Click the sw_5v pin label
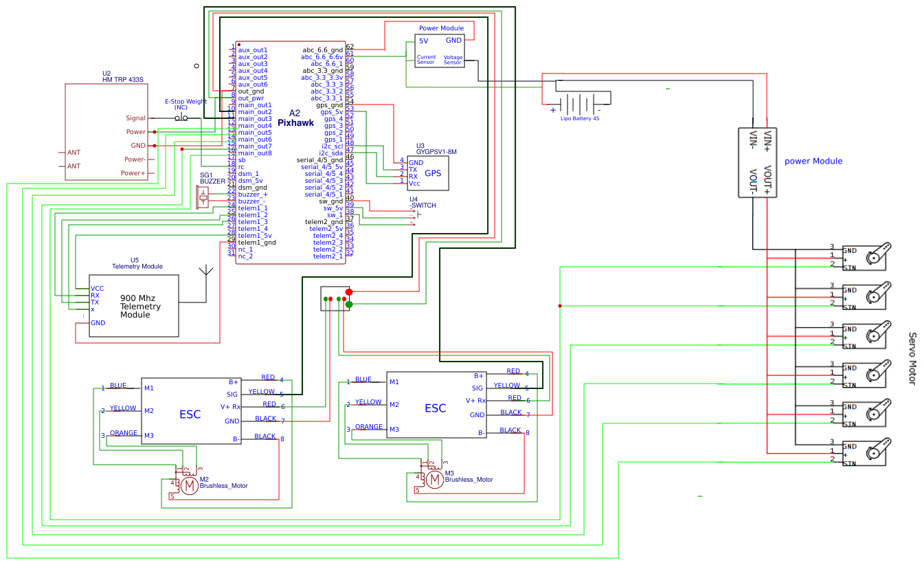The image size is (924, 565). click(333, 208)
